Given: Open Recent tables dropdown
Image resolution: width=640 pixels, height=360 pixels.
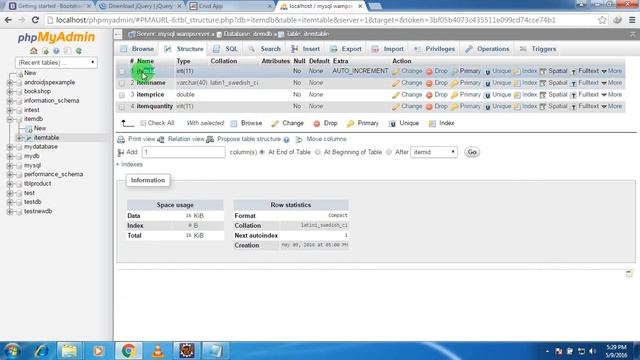Looking at the screenshot, I should click(x=56, y=62).
